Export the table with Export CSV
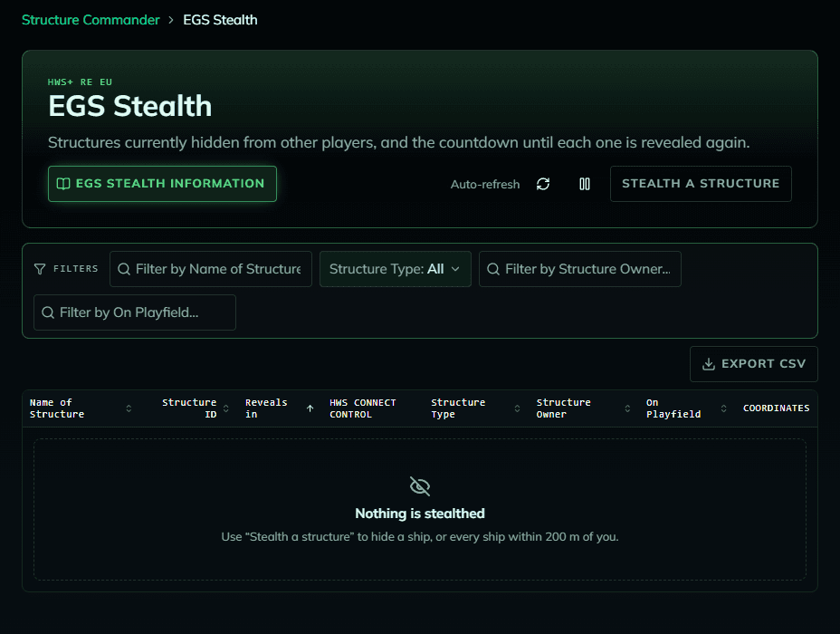 click(x=754, y=364)
